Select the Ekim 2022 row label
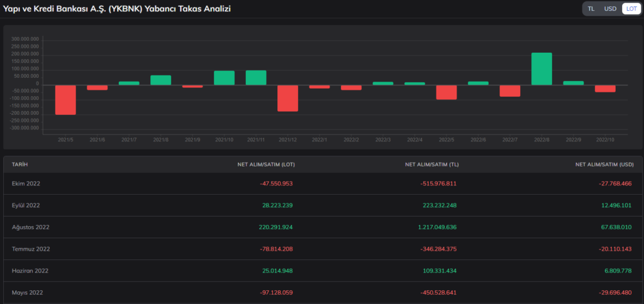The image size is (644, 304). point(26,183)
